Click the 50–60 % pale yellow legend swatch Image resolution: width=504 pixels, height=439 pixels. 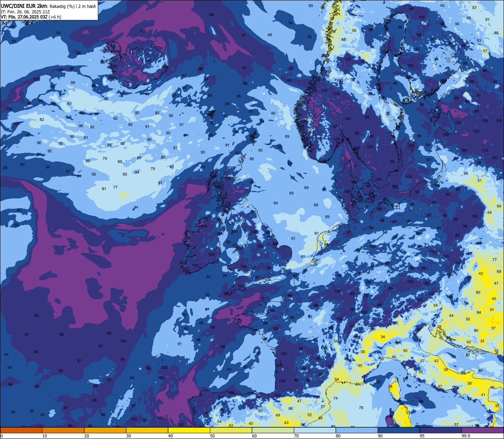click(x=231, y=430)
